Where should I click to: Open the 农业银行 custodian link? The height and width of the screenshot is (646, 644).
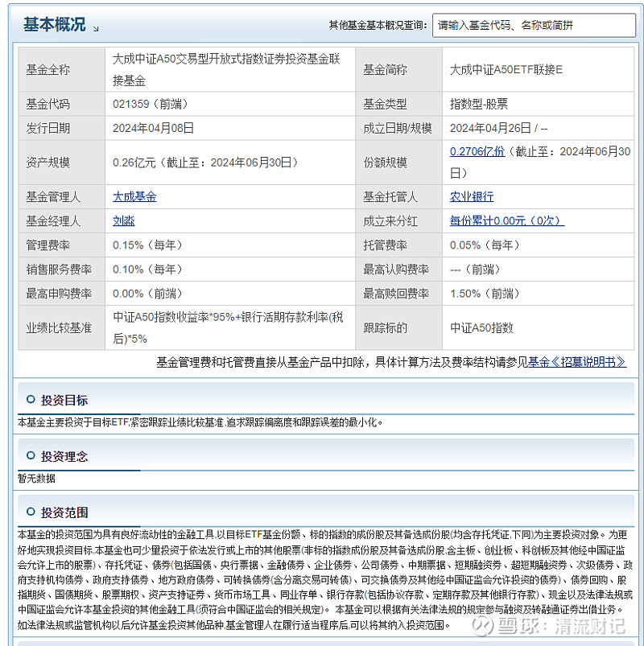pyautogui.click(x=471, y=196)
